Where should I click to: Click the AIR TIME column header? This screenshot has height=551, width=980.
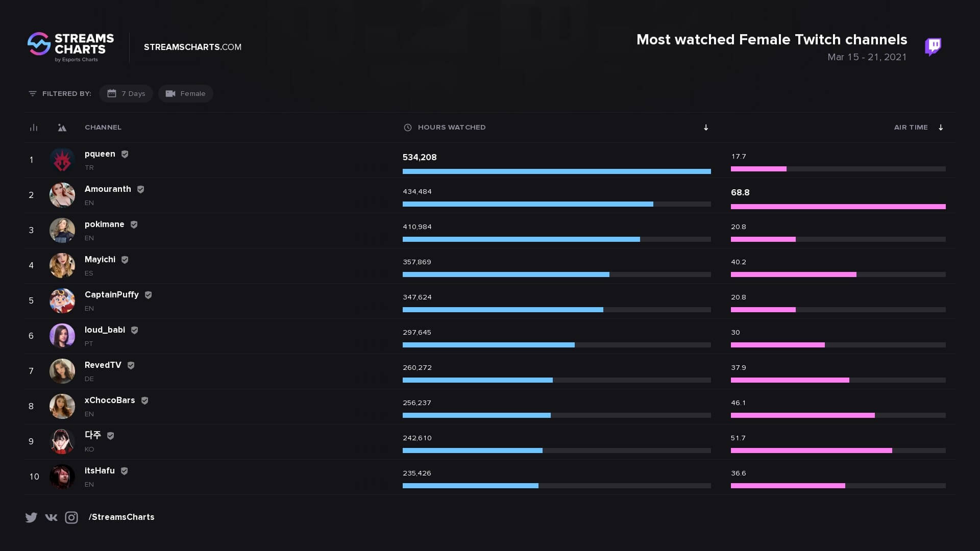(x=911, y=128)
